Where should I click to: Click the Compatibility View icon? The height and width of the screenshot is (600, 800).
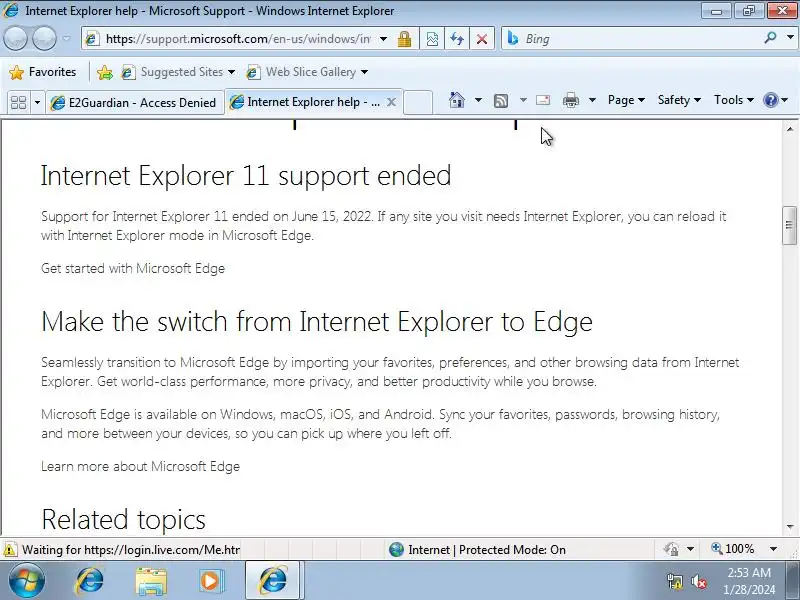(x=432, y=39)
